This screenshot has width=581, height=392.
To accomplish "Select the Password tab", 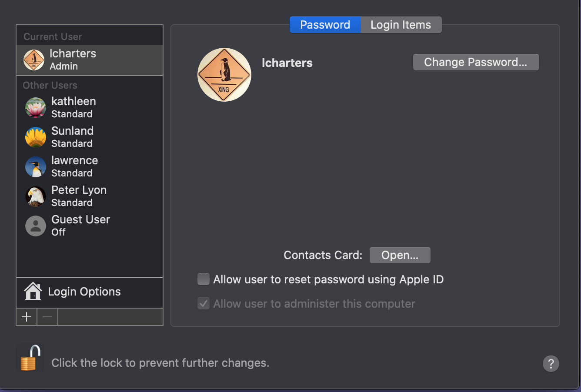I will click(x=325, y=25).
